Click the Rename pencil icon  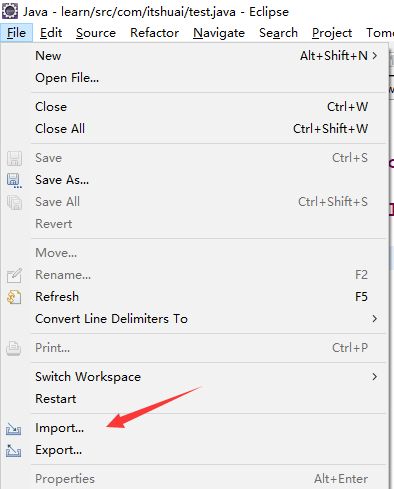(14, 275)
